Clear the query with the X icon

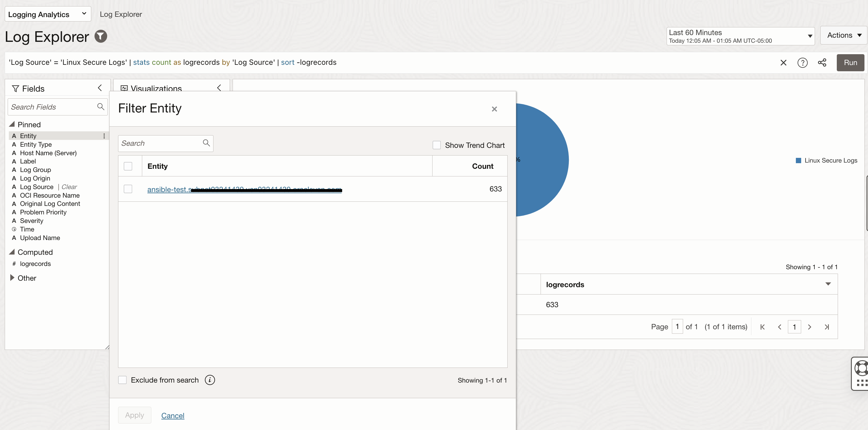tap(783, 63)
